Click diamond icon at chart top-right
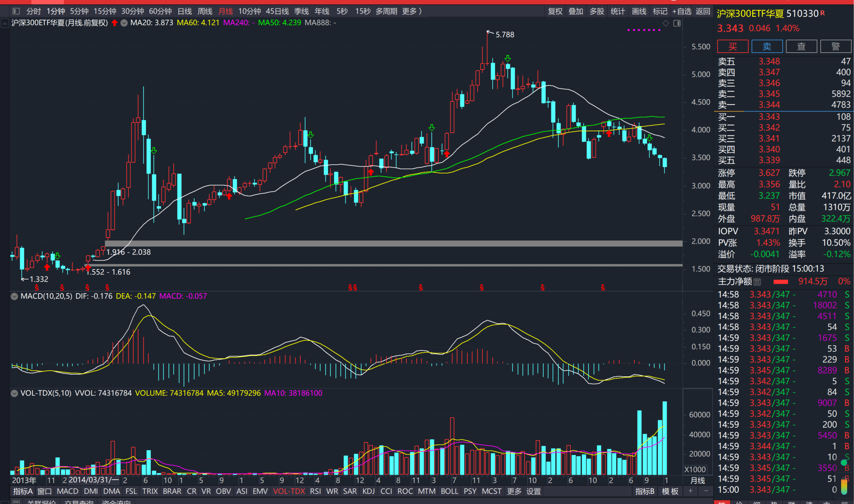854x504 pixels. tap(666, 23)
